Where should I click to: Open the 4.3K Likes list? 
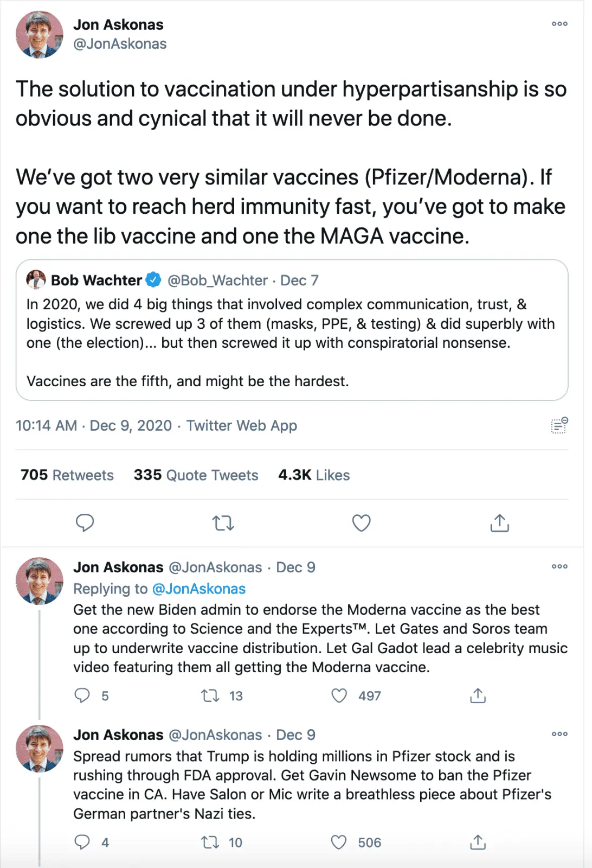[x=314, y=475]
